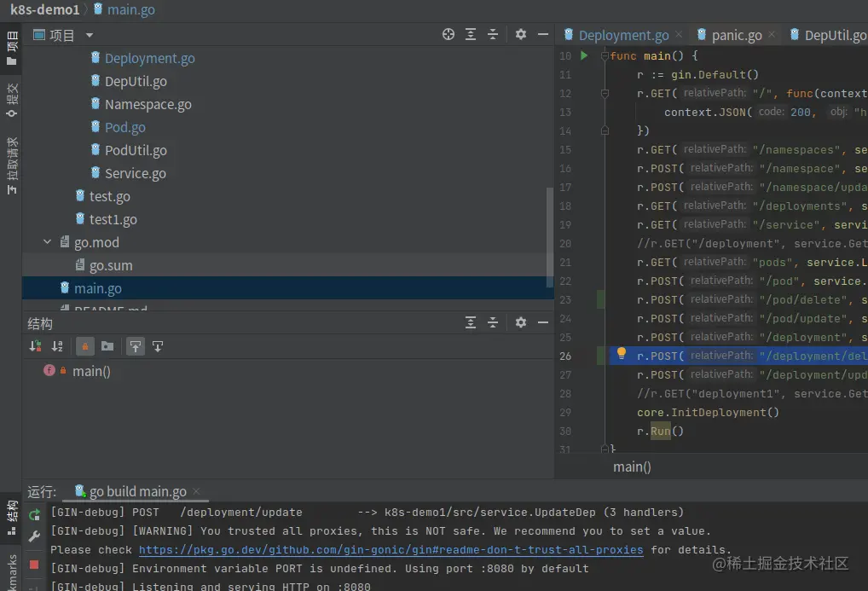Click the intention lightbulb on line 26

(x=621, y=353)
